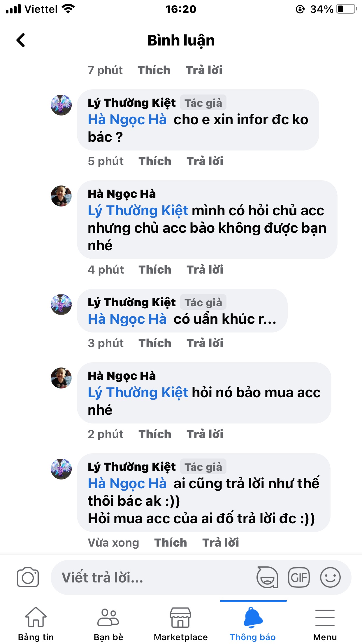
Task: Open the emoji smiley picker
Action: [330, 577]
